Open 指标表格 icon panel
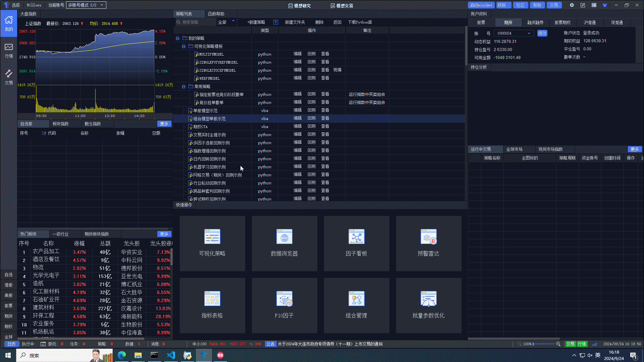This screenshot has width=644, height=362. pyautogui.click(x=212, y=305)
